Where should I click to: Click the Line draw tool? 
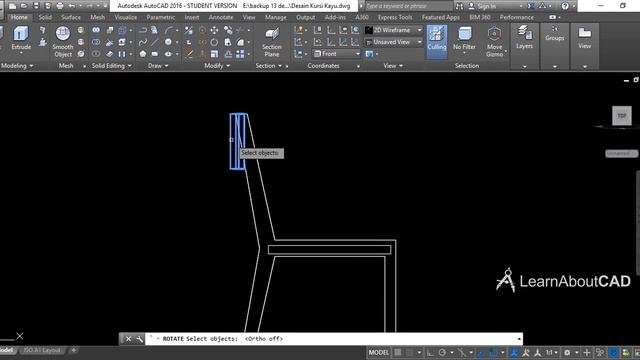click(155, 42)
